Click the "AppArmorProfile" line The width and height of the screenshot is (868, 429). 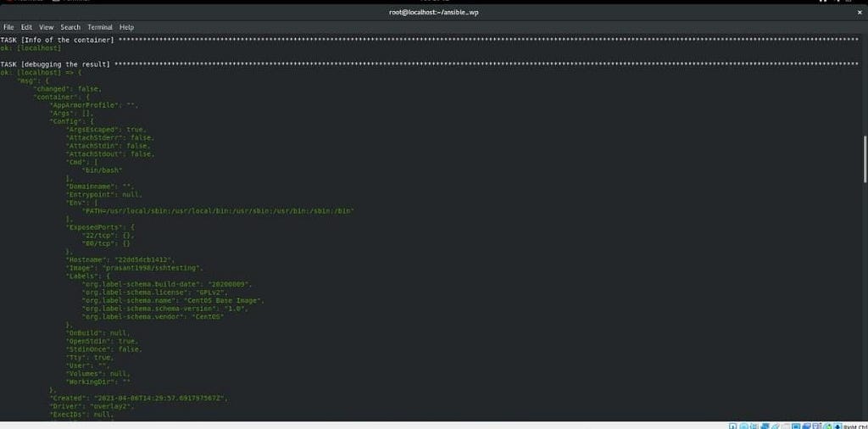94,105
